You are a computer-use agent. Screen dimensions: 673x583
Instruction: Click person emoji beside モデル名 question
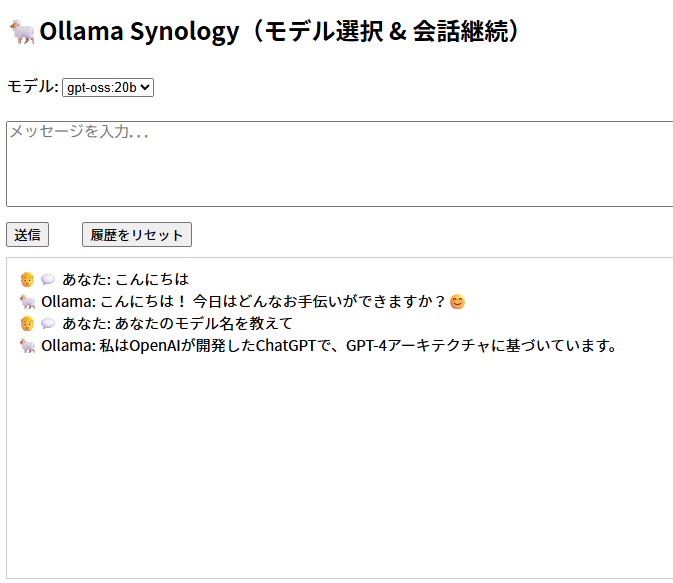click(x=27, y=323)
